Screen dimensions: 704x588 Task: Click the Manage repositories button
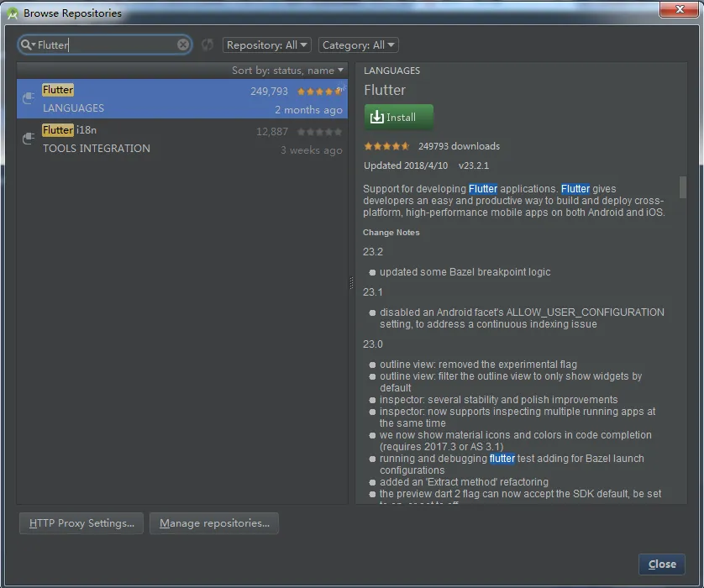214,523
